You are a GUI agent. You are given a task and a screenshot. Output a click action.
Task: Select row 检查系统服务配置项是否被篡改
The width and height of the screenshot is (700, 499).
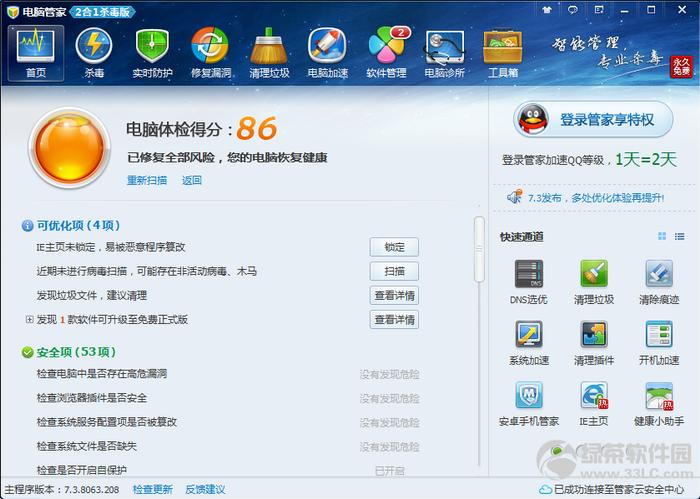coord(228,422)
